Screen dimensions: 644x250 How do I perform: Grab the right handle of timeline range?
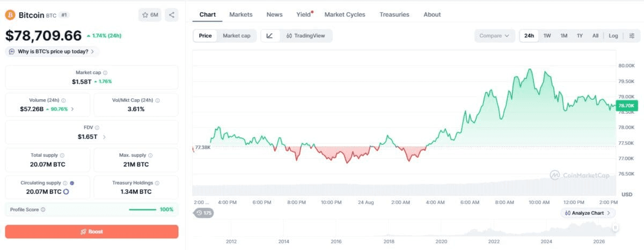pyautogui.click(x=615, y=228)
